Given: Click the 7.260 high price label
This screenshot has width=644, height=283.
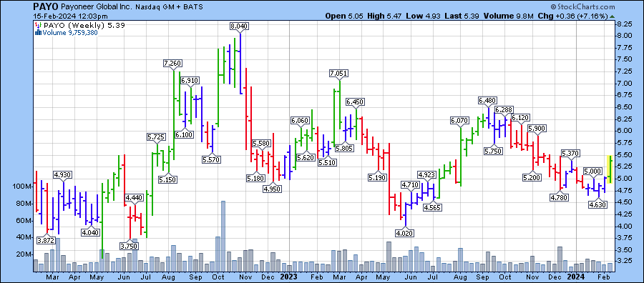Looking at the screenshot, I should [x=172, y=63].
